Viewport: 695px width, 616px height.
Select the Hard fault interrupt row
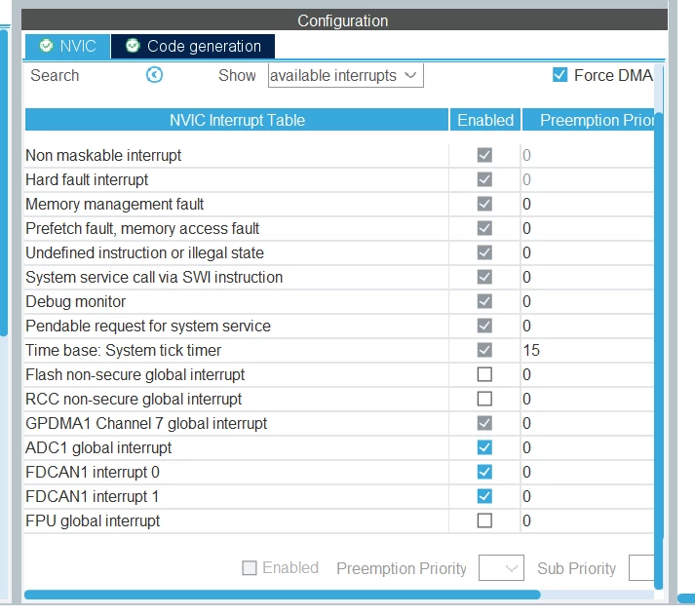339,180
